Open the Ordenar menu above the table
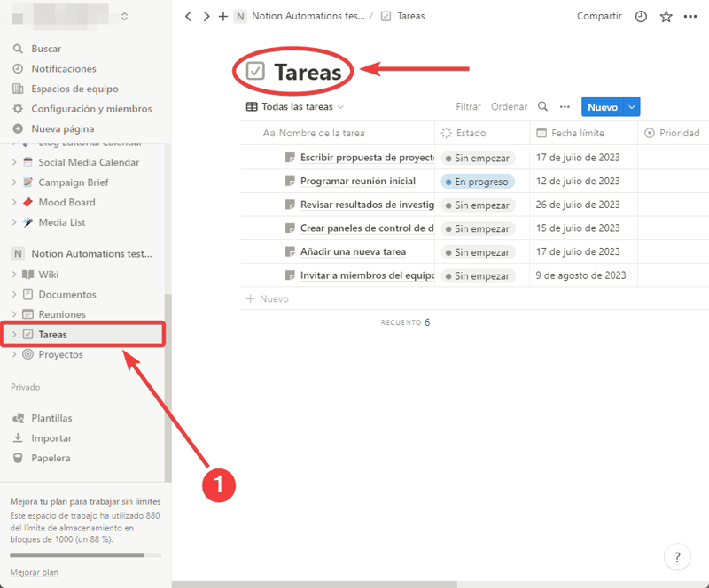This screenshot has height=588, width=709. point(509,106)
